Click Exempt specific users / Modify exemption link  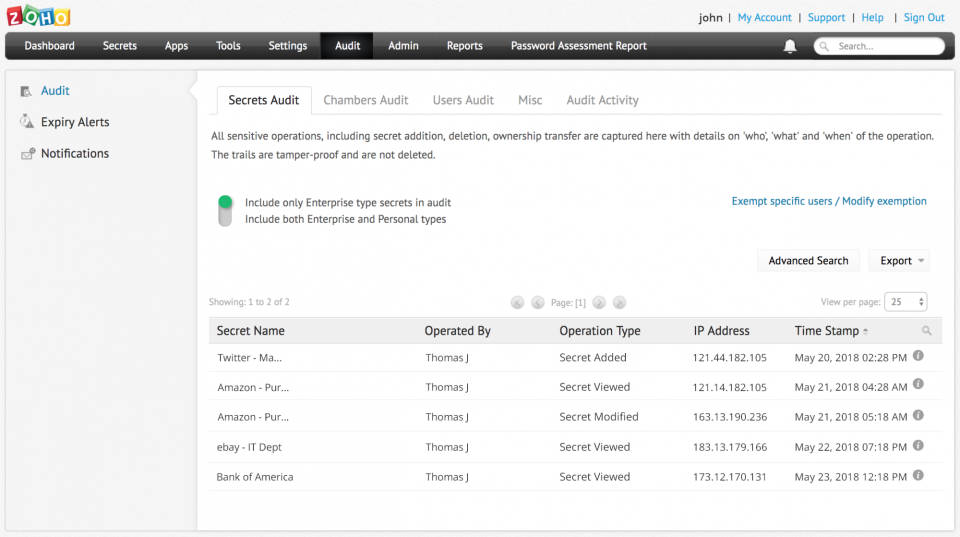click(829, 201)
